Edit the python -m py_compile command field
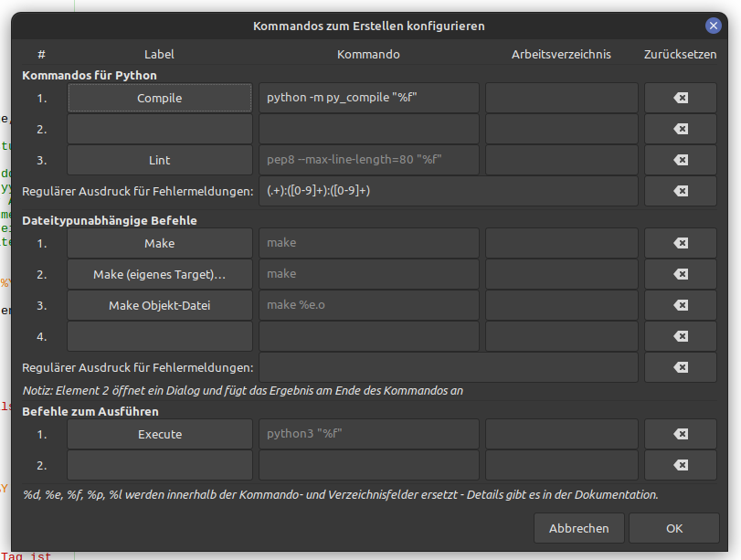The image size is (741, 560). coord(369,98)
